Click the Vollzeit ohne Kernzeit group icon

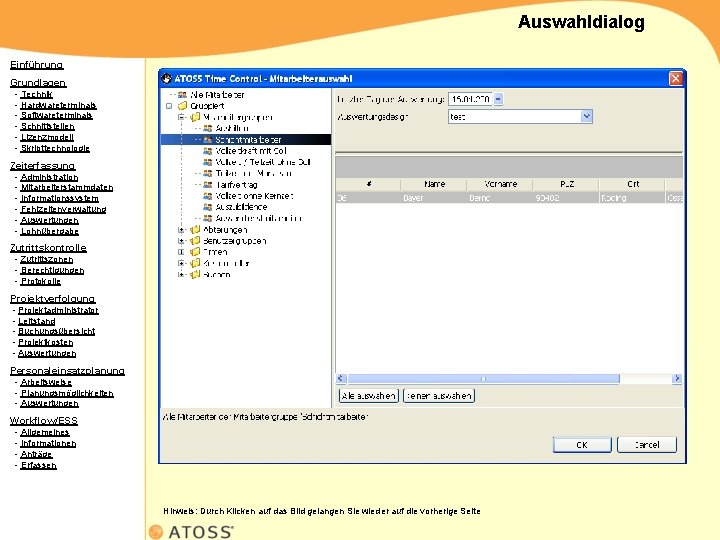pos(208,196)
